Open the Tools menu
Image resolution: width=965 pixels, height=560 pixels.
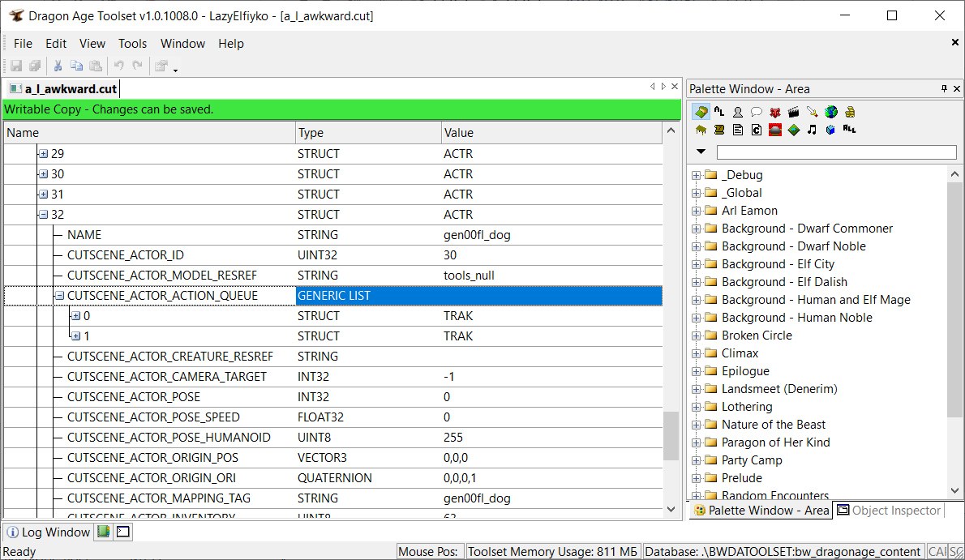[x=132, y=44]
